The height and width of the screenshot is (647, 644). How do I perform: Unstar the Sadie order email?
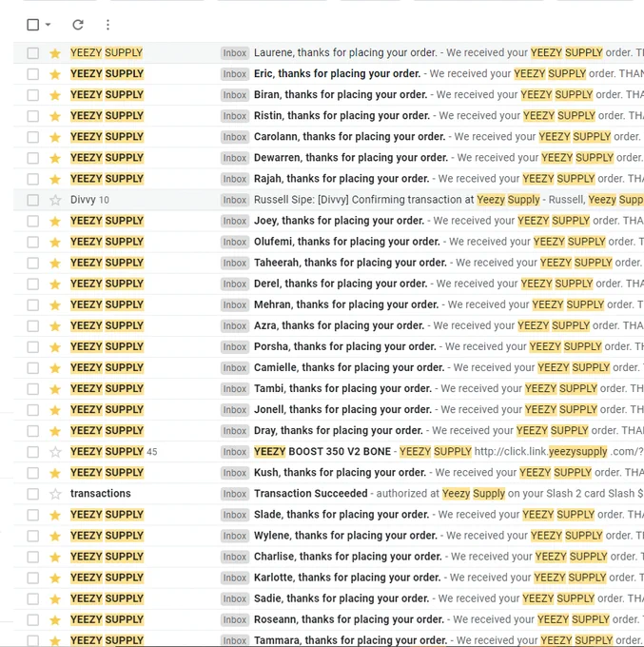(55, 599)
